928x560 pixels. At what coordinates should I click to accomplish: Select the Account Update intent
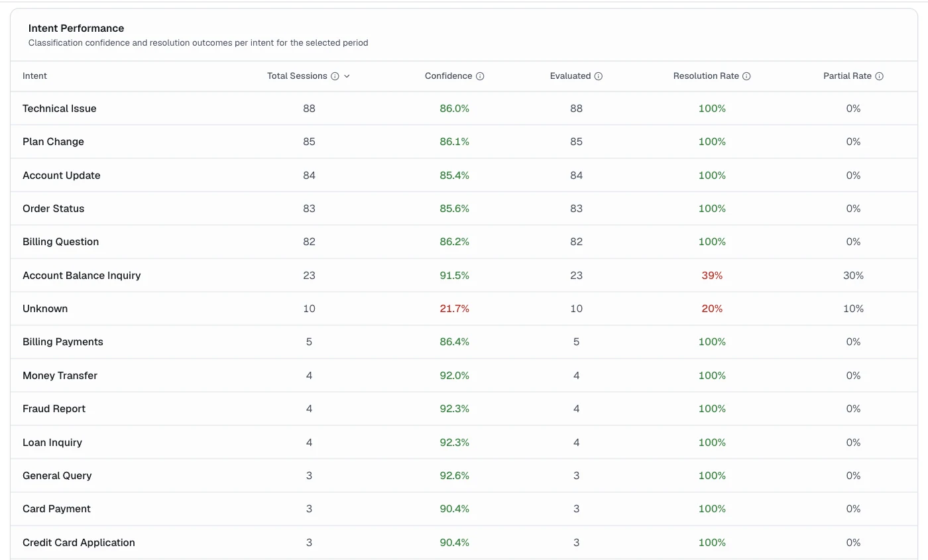pos(62,176)
